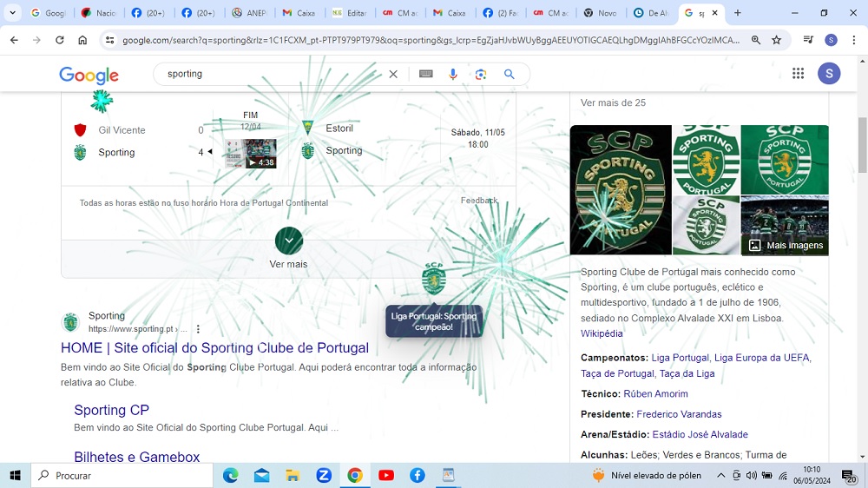Switch to the Nacional tab
The height and width of the screenshot is (488, 868).
click(99, 13)
